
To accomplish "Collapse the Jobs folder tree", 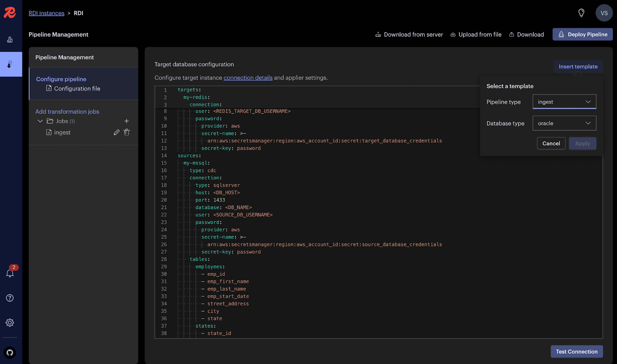I will [x=40, y=121].
